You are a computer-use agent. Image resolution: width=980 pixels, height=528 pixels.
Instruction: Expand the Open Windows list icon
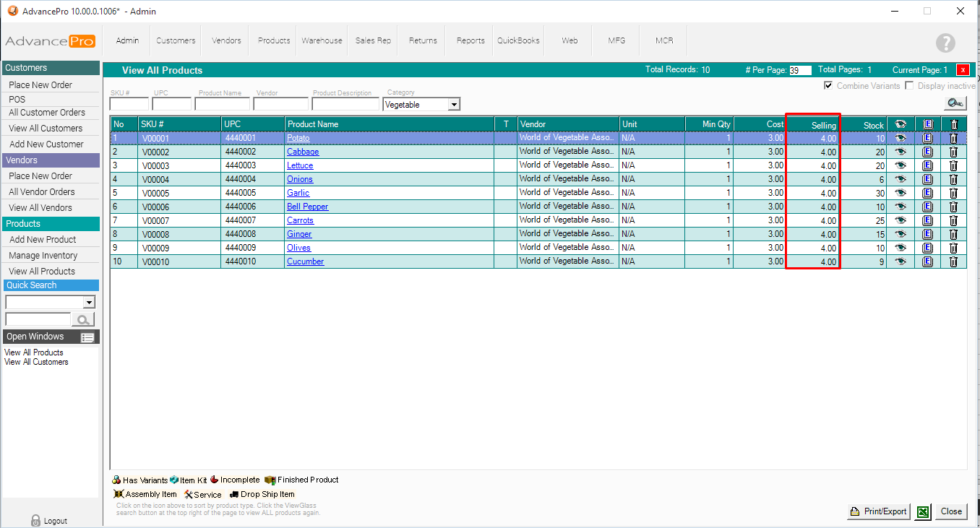click(87, 337)
